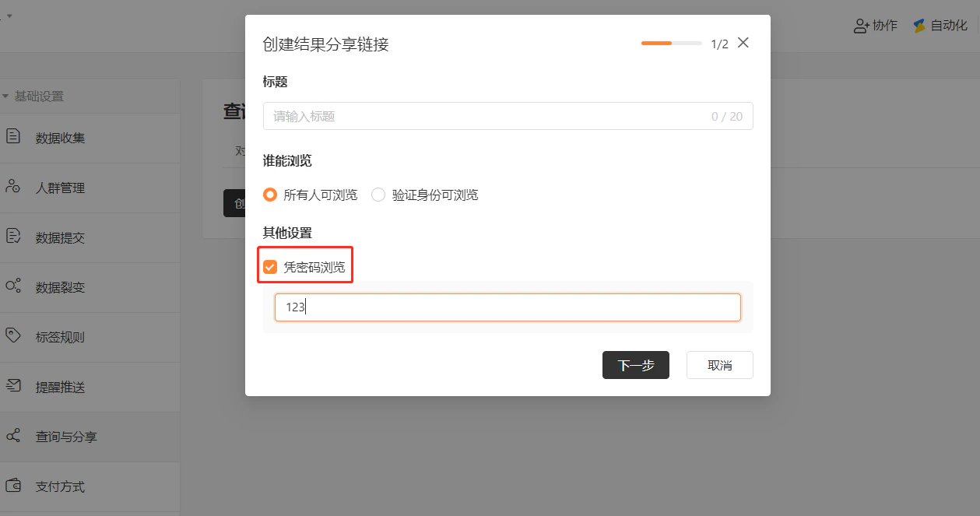The height and width of the screenshot is (516, 980).
Task: Open 数据收集 menu item
Action: click(90, 139)
